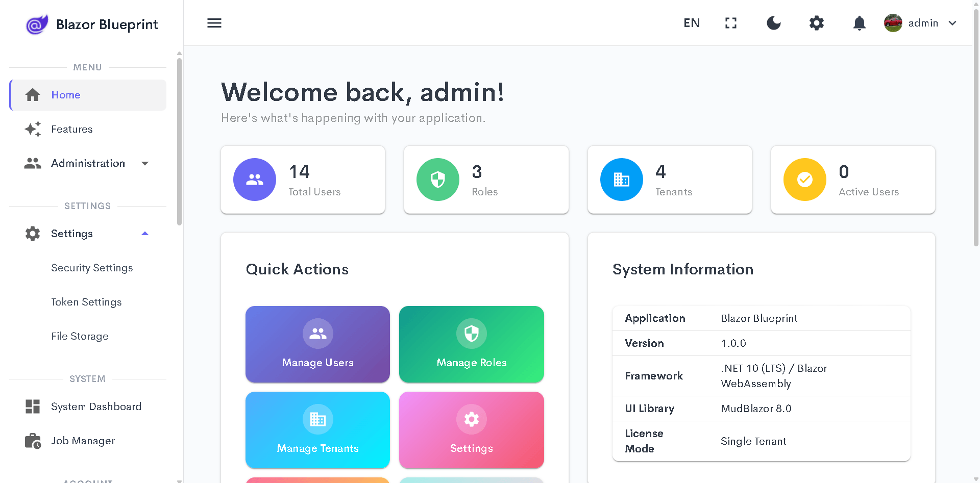Toggle the sidebar with the hamburger menu

pos(214,23)
